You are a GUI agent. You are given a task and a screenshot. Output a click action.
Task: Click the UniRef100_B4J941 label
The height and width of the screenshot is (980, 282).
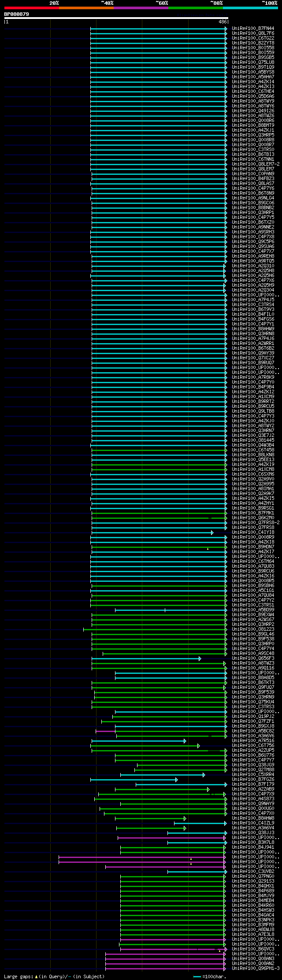pyautogui.click(x=253, y=847)
